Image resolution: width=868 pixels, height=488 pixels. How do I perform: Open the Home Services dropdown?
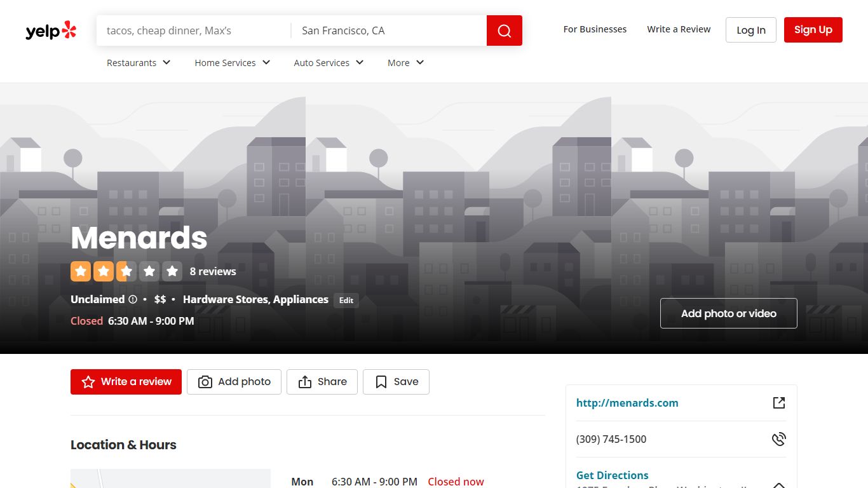(x=233, y=63)
